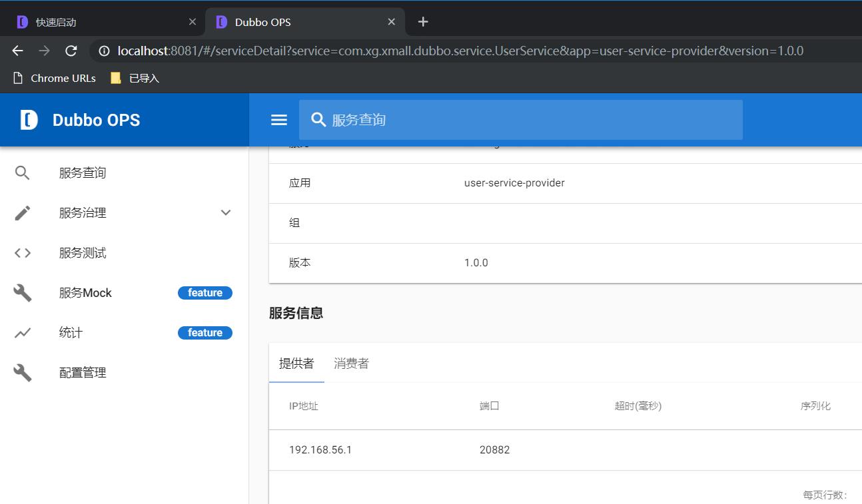862x504 pixels.
Task: Close the Dubbo OPS tab
Action: pos(392,22)
